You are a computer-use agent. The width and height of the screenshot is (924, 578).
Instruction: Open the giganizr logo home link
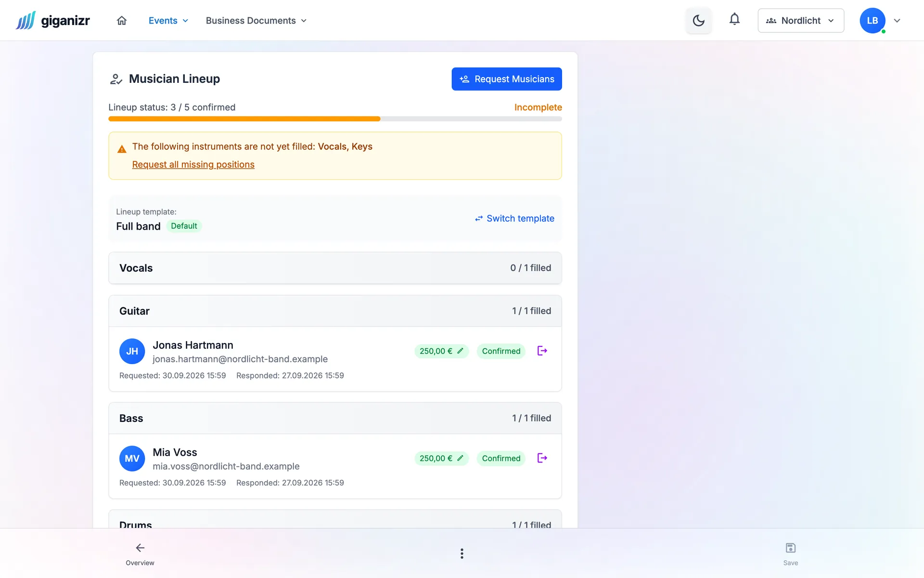52,20
